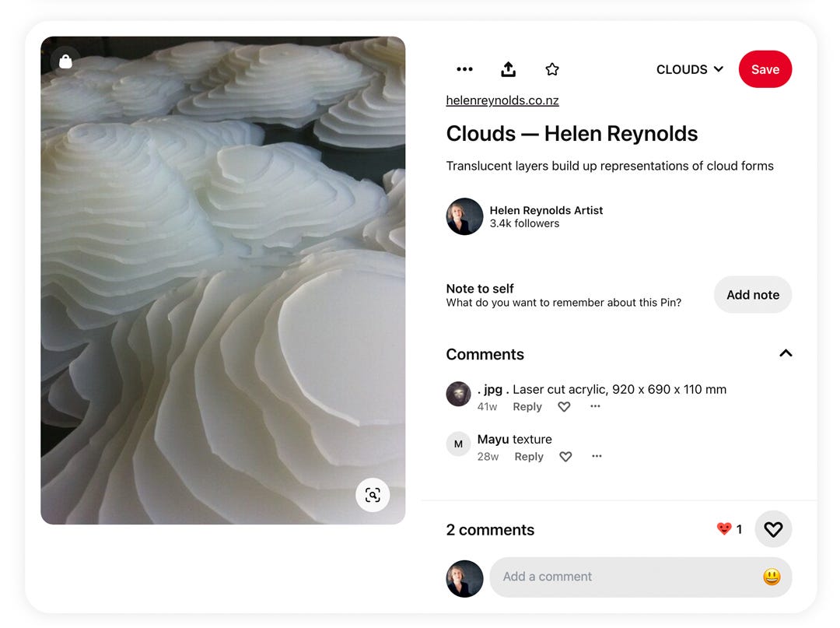Image resolution: width=840 pixels, height=628 pixels.
Task: Reply to Mayu's texture comment
Action: tap(529, 457)
